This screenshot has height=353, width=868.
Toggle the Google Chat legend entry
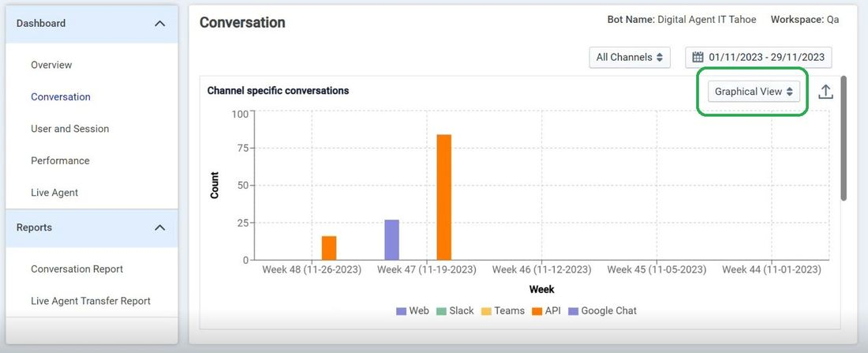click(602, 311)
